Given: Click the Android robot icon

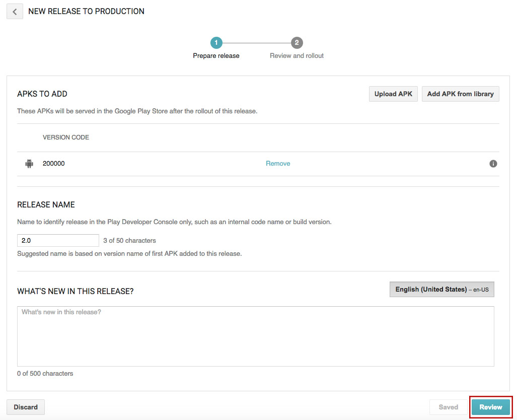Looking at the screenshot, I should (29, 164).
